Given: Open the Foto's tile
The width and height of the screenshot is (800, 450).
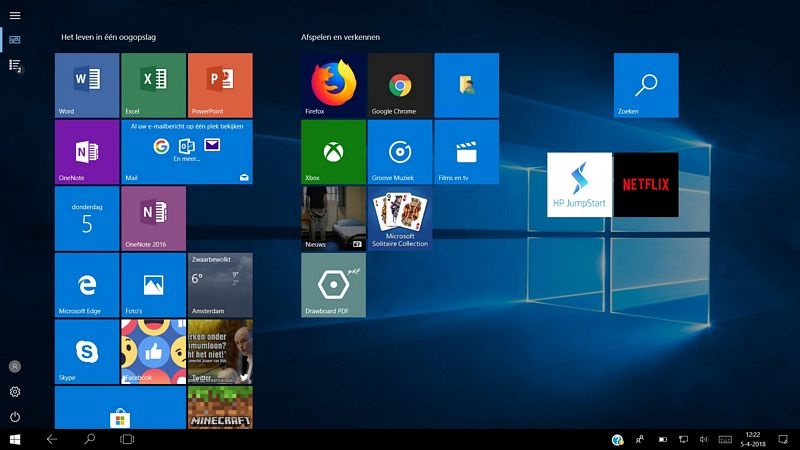Looking at the screenshot, I should [x=154, y=285].
